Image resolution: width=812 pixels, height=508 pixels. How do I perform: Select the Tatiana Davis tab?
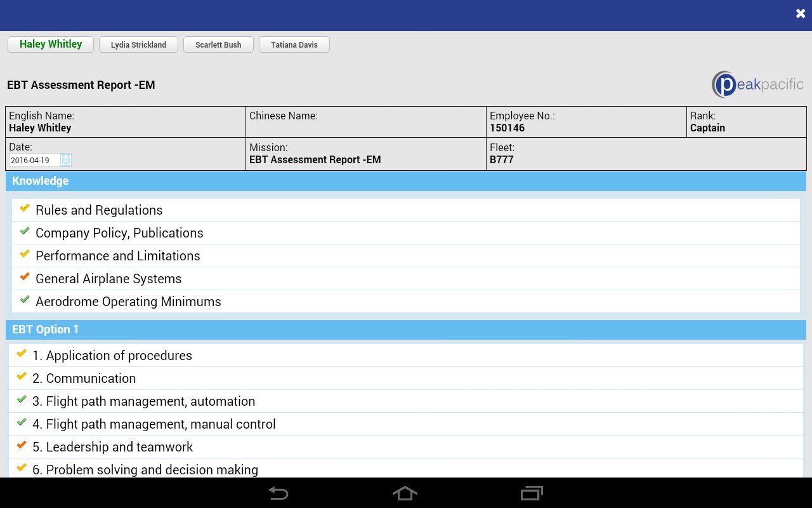pos(294,44)
